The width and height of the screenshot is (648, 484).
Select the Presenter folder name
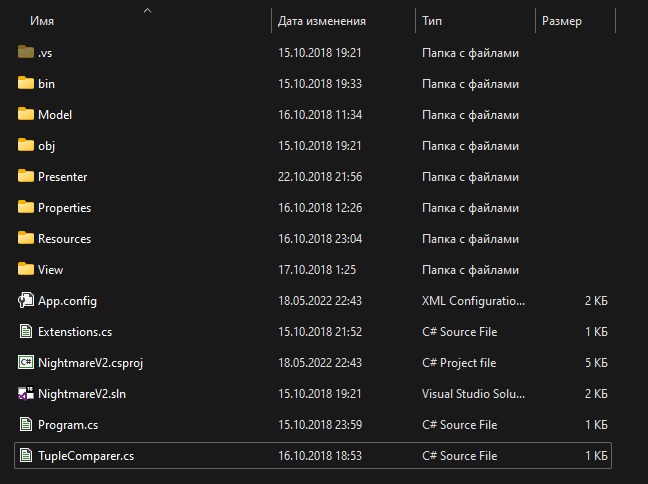62,177
